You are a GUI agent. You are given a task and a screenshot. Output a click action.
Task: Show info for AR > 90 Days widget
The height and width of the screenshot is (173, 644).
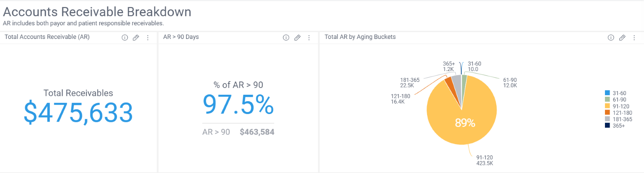coord(286,38)
